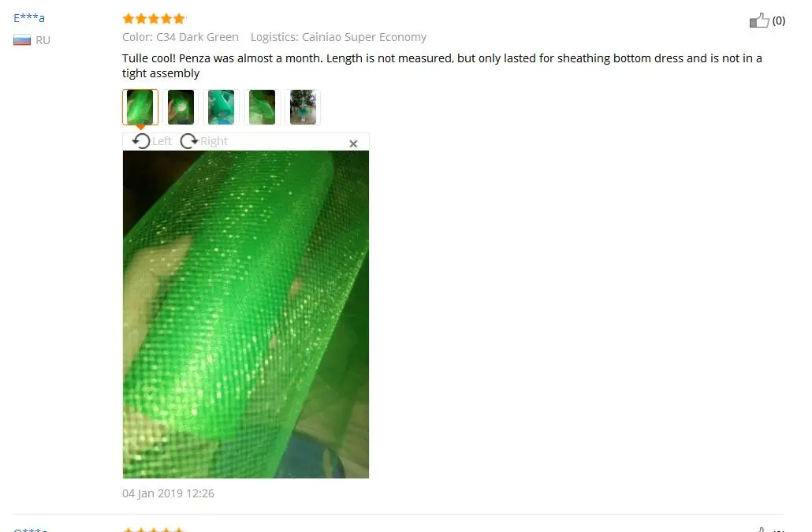
Task: Open the second review photo thumbnail
Action: tap(181, 107)
